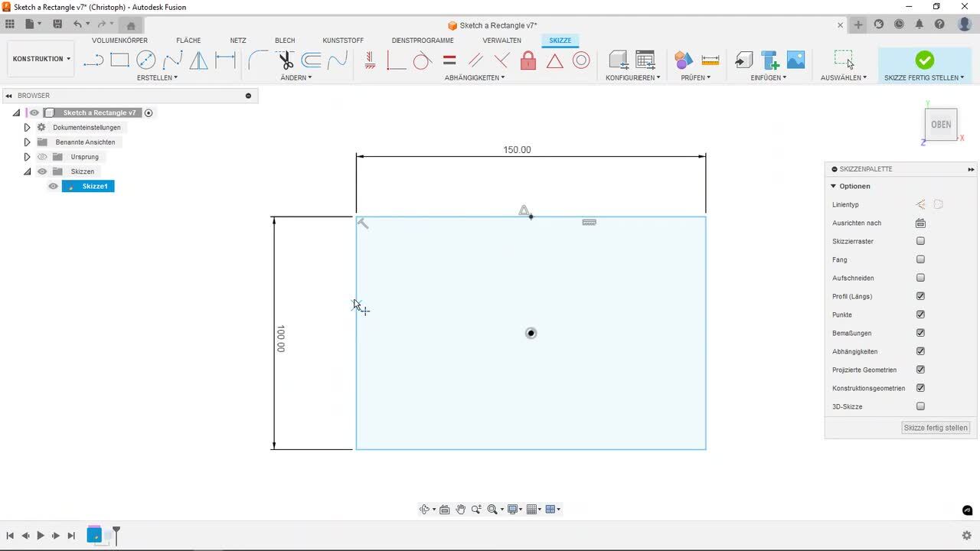
Task: Uncheck the Bemaßungen checkbox
Action: click(x=920, y=333)
